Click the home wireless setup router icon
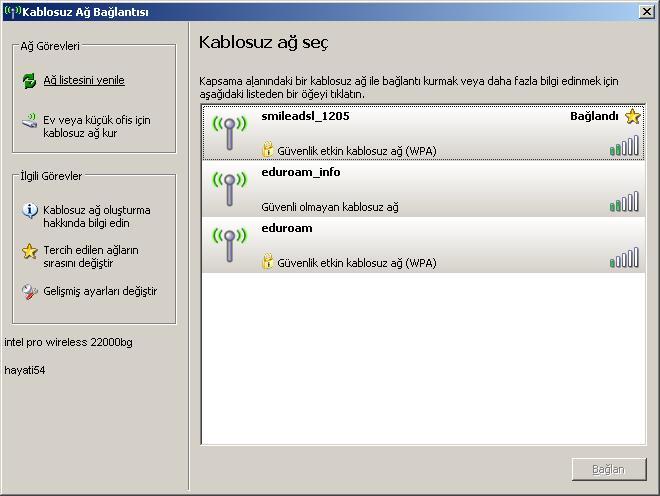This screenshot has height=496, width=660. [29, 121]
